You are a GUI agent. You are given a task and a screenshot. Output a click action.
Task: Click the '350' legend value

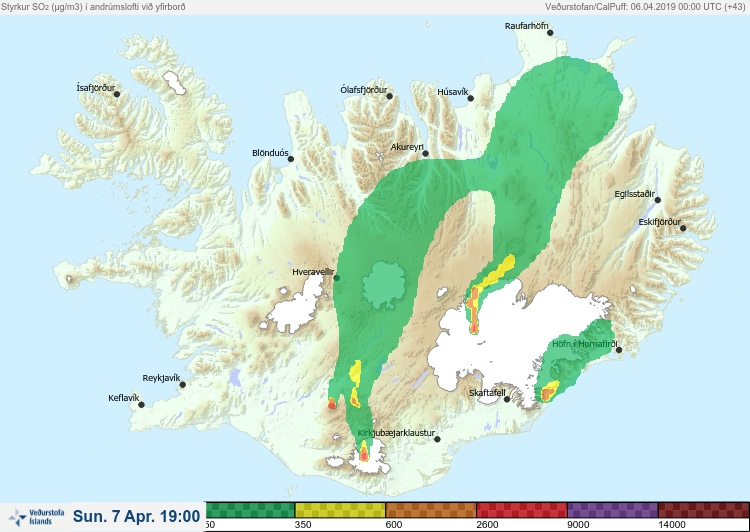coord(303,525)
